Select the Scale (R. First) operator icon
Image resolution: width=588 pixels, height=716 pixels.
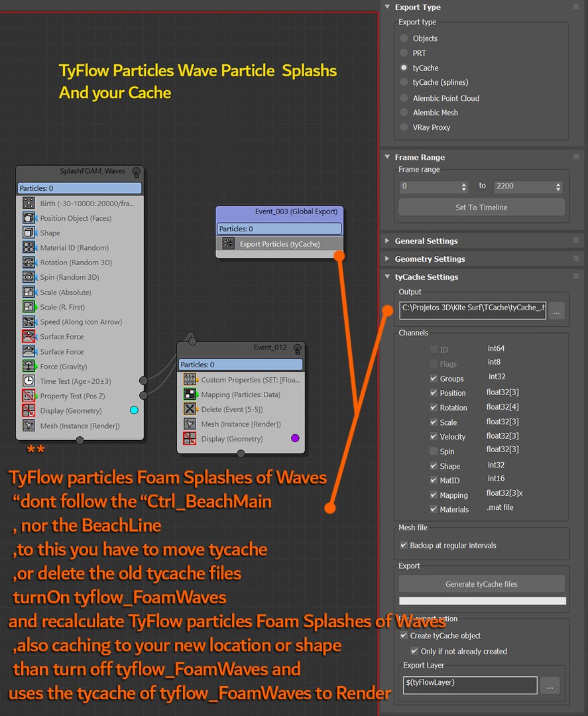[x=29, y=306]
